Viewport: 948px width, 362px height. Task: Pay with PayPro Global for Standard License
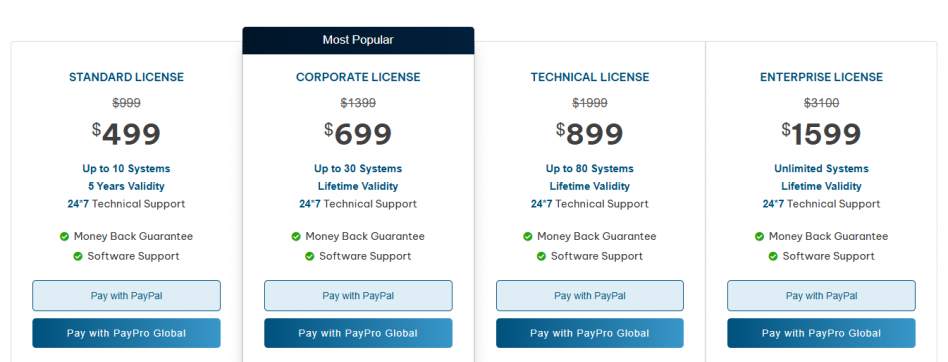tap(126, 333)
